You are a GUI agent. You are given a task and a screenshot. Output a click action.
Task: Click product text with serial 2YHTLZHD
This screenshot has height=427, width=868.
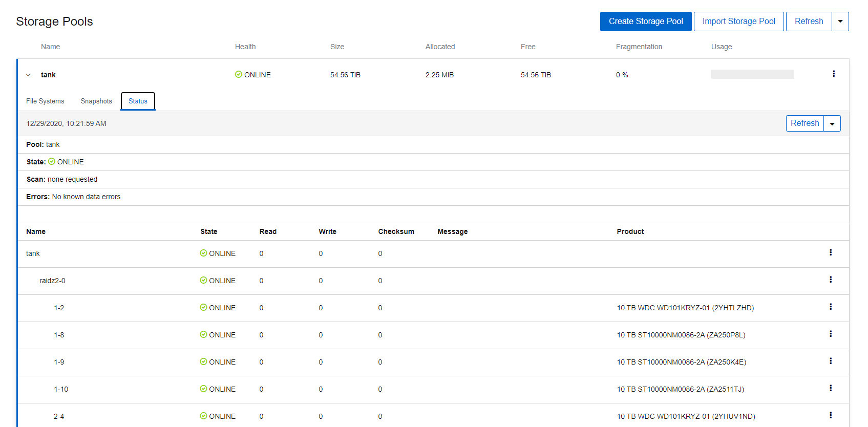point(685,308)
